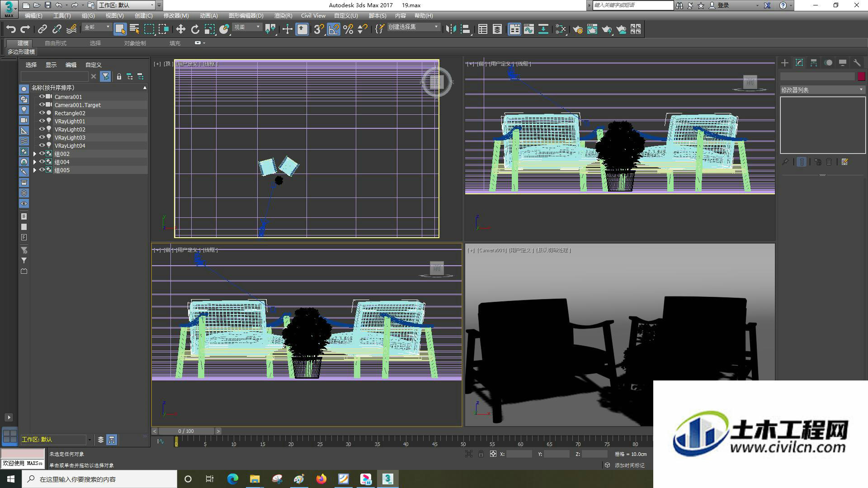Expand the 组005 group node
Viewport: 868px width, 488px height.
click(x=35, y=170)
